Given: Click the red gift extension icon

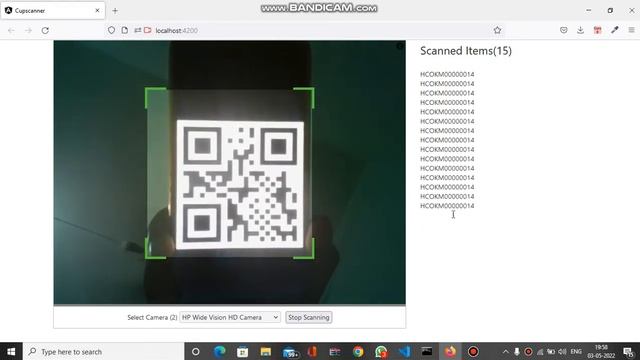Looking at the screenshot, I should pyautogui.click(x=598, y=30).
